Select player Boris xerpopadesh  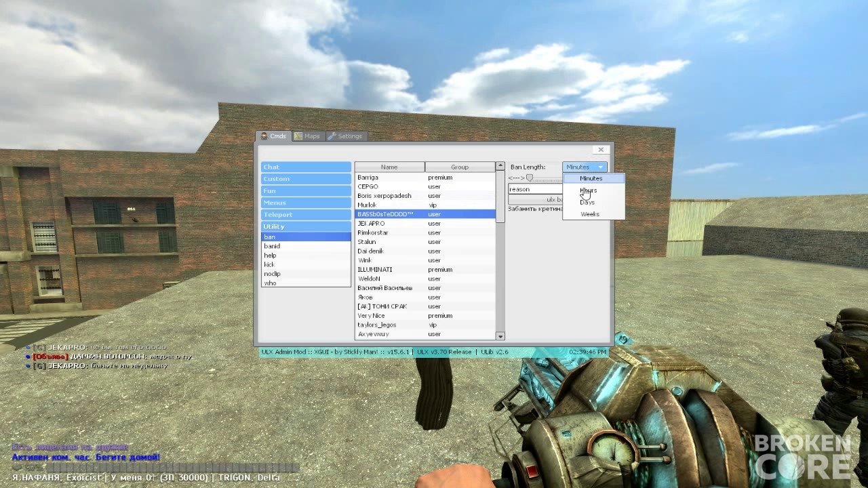pos(425,196)
